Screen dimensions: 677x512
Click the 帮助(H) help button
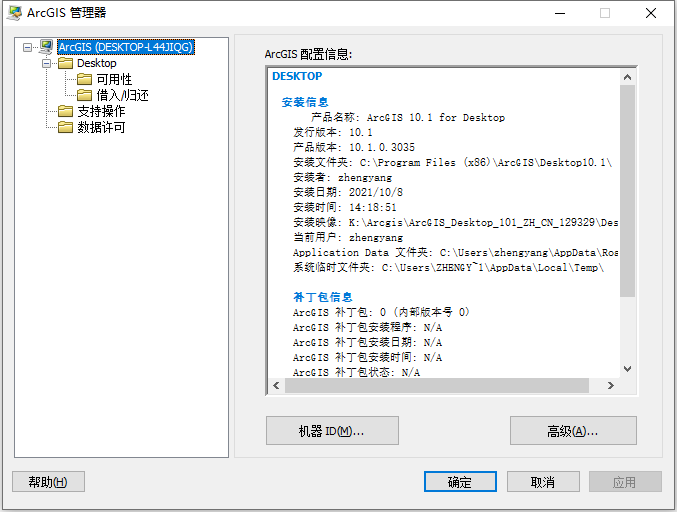tap(48, 481)
